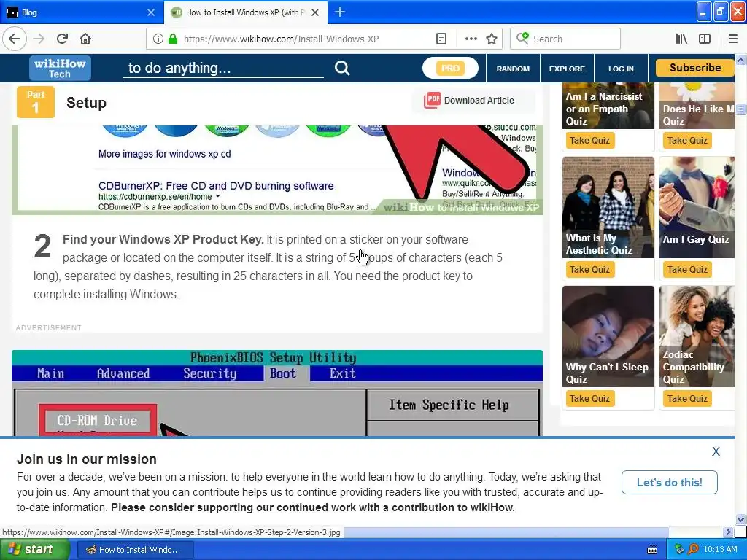Click How to Install Windo... taskbar button
Viewport: 747px width, 560px height.
[135, 550]
